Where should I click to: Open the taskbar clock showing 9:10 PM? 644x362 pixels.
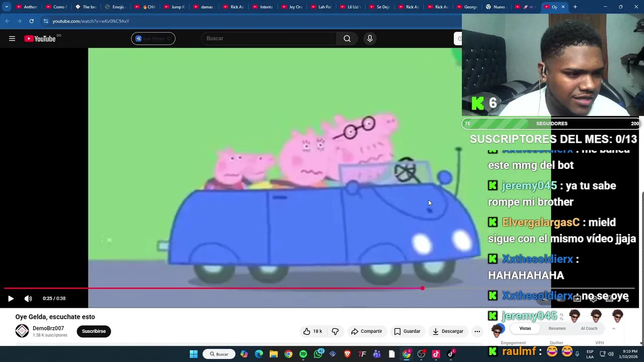tap(630, 354)
